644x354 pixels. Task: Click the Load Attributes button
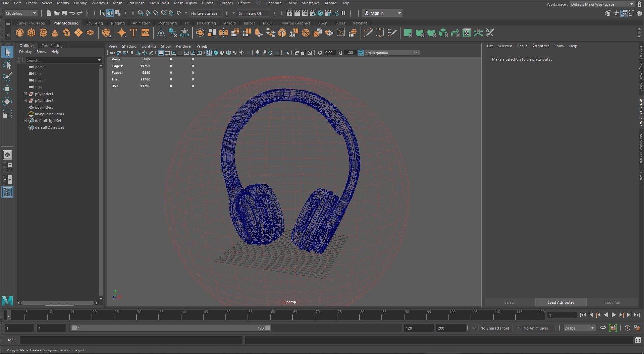coord(561,302)
